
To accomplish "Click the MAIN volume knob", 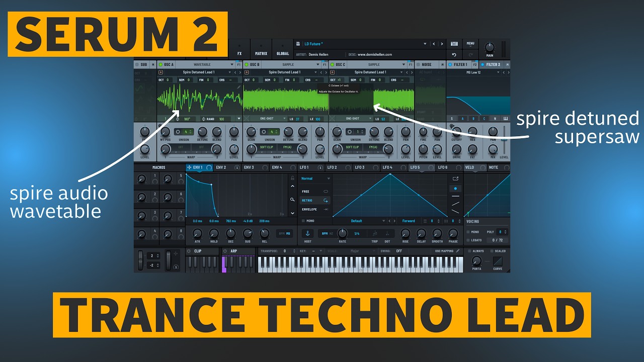I will click(489, 48).
